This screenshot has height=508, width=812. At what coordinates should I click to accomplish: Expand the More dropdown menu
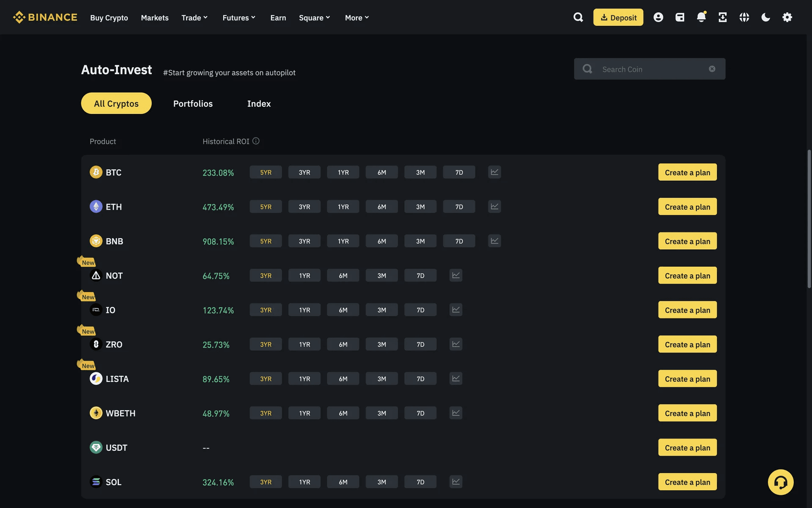point(357,18)
